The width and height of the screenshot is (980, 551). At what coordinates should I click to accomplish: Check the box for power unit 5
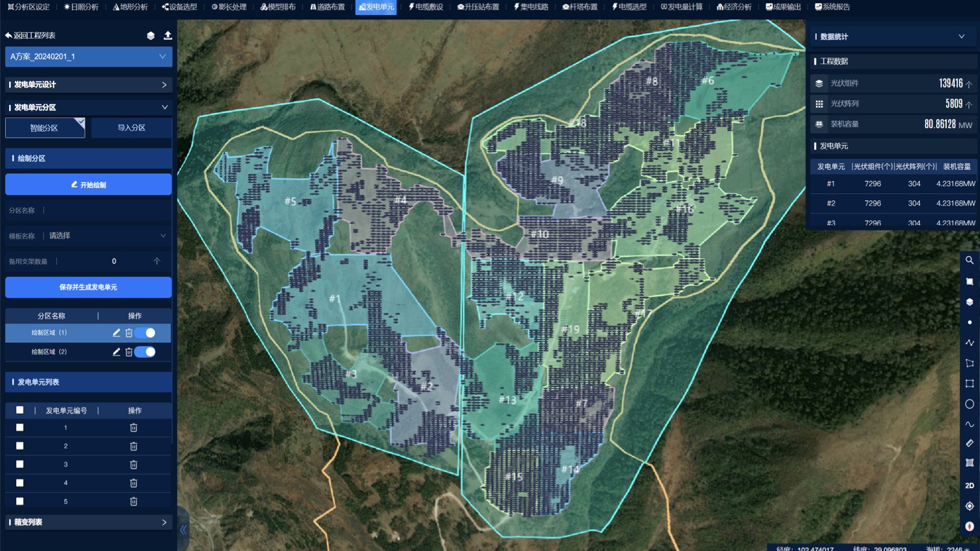click(x=20, y=501)
